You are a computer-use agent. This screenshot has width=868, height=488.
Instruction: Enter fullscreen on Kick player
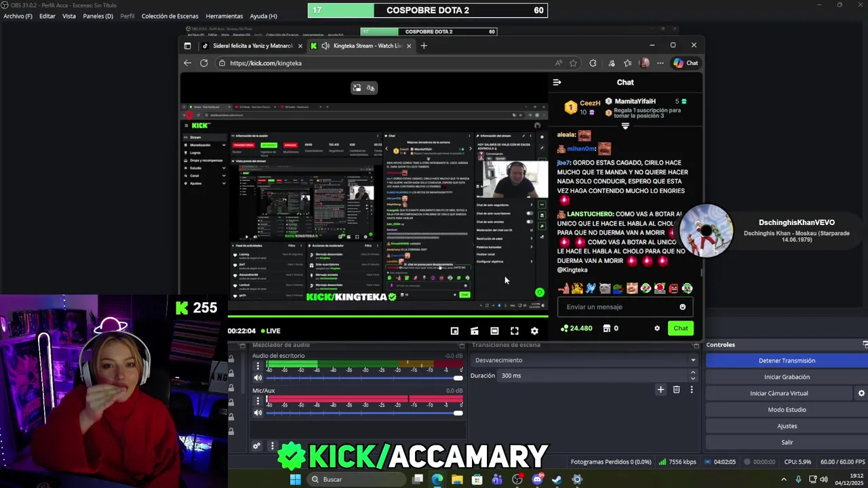point(514,331)
